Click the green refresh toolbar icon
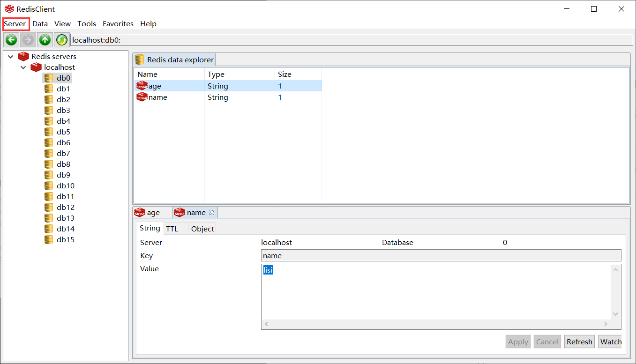The image size is (636, 364). [x=61, y=40]
